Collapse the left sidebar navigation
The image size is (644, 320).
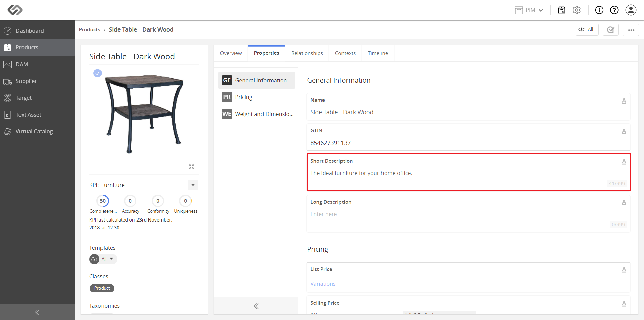(37, 312)
